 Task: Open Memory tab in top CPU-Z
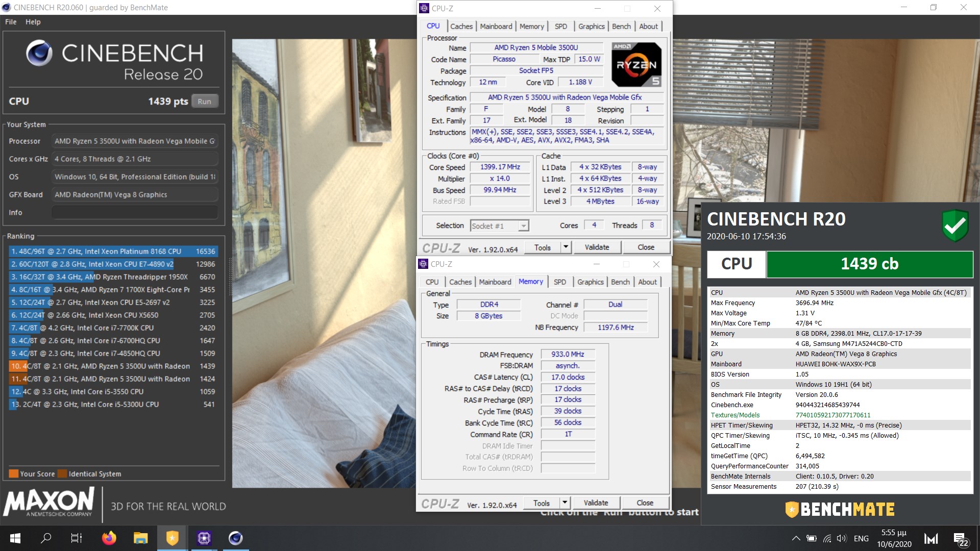coord(532,26)
